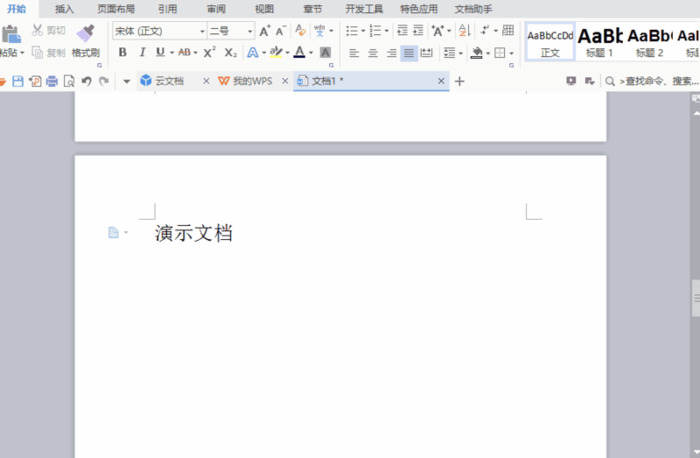The height and width of the screenshot is (458, 700).
Task: Expand the line spacing dropdown
Action: click(x=461, y=53)
